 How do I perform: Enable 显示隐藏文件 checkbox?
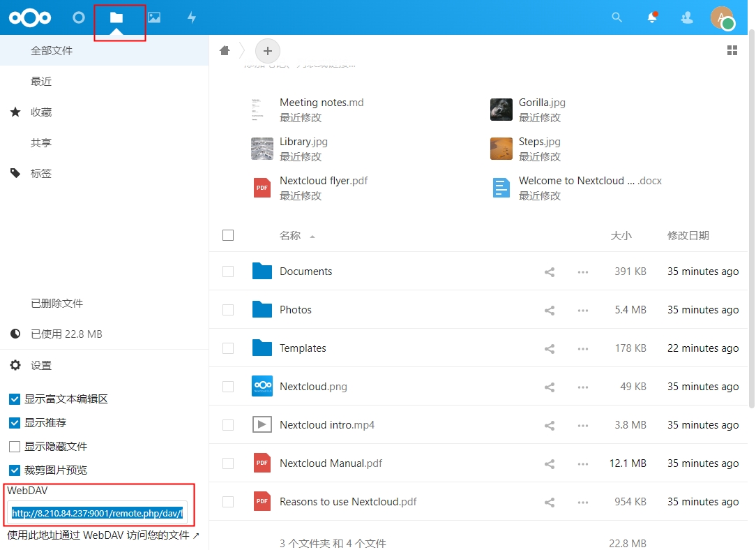coord(15,447)
